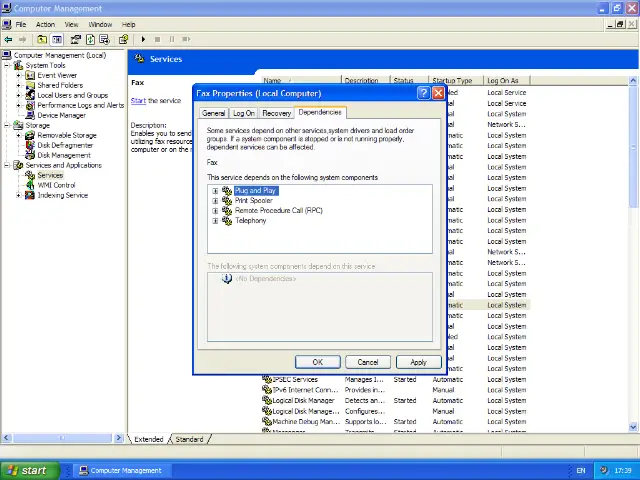Select the Logical Disk Manager service row
This screenshot has height=480, width=640.
[394, 401]
